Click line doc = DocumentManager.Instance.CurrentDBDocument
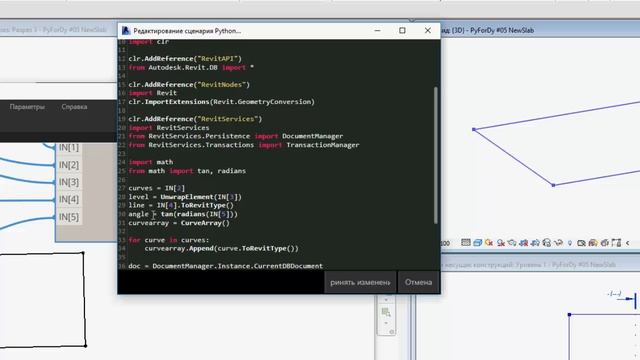640x360 pixels. (x=225, y=266)
